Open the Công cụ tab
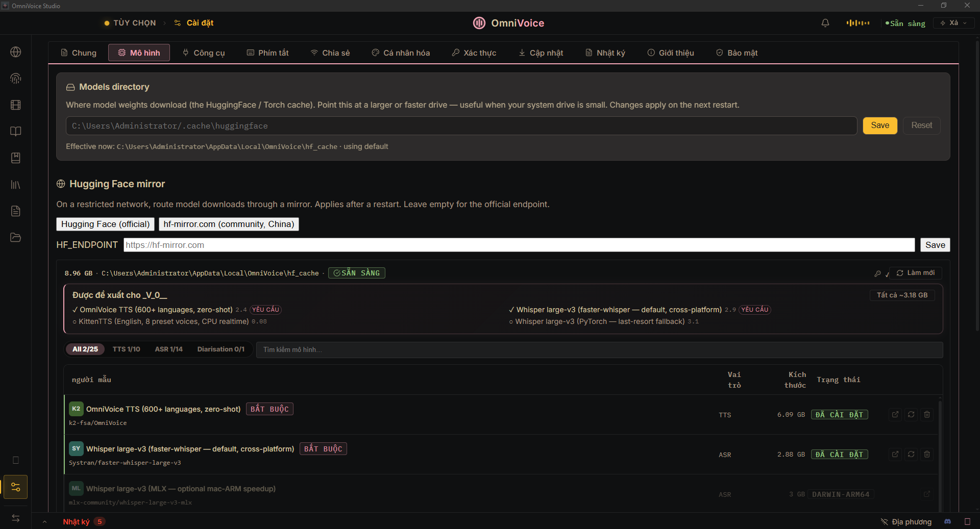Viewport: 980px width, 529px height. (204, 53)
